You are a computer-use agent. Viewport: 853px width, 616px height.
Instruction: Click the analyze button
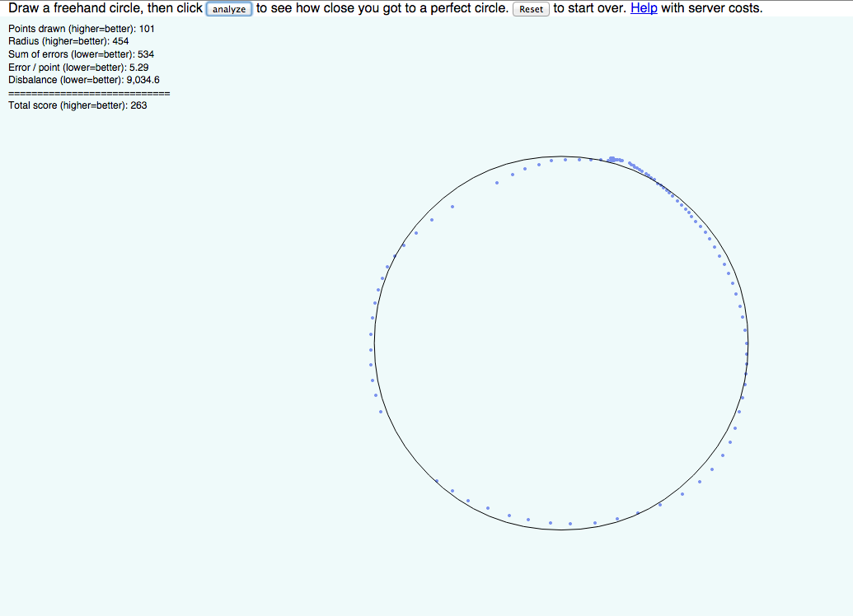pyautogui.click(x=229, y=9)
